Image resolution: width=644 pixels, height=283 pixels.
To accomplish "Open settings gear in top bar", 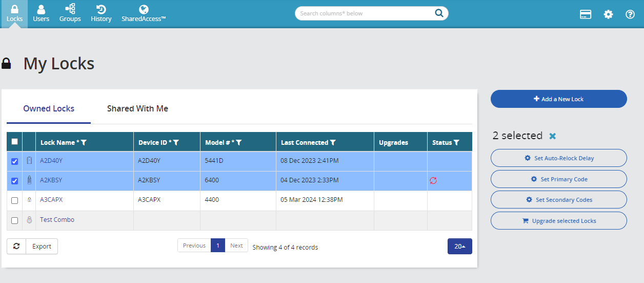I will click(608, 14).
